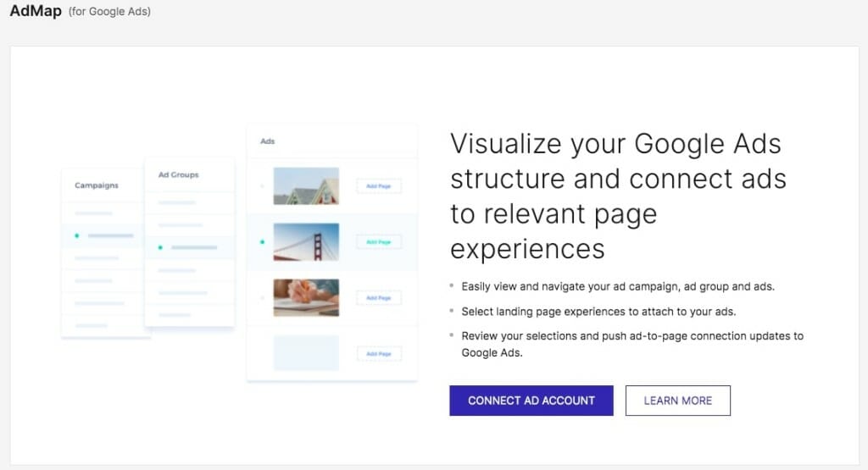This screenshot has width=868, height=470.
Task: Click Add Page next to writing-hand thumbnail
Action: pyautogui.click(x=379, y=297)
